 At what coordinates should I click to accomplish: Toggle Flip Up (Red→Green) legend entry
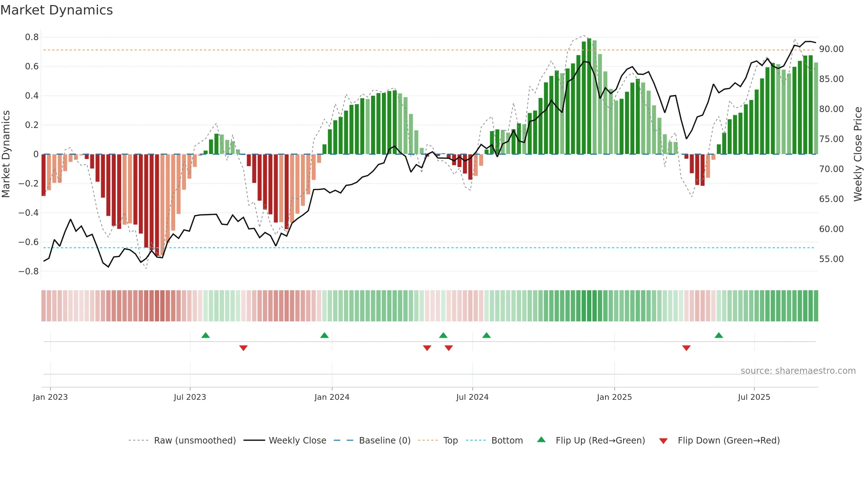point(591,440)
